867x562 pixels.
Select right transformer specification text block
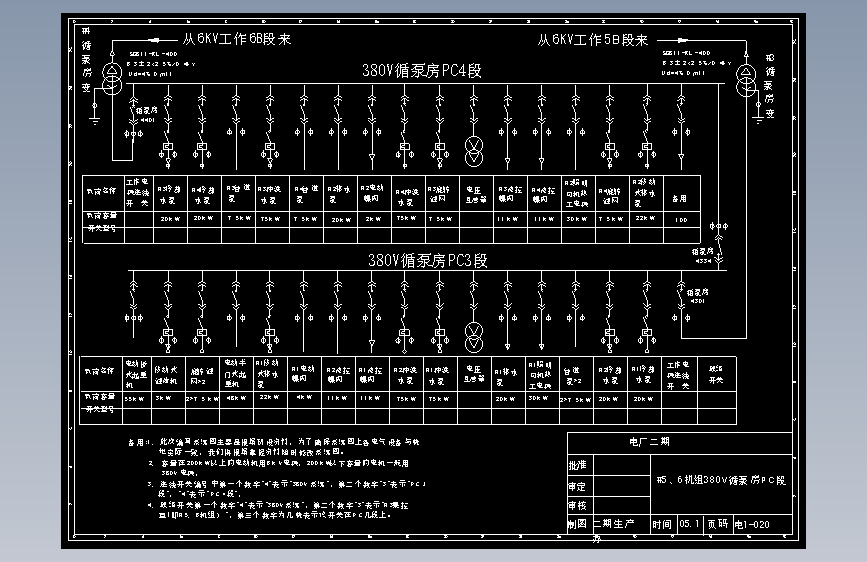tap(696, 63)
